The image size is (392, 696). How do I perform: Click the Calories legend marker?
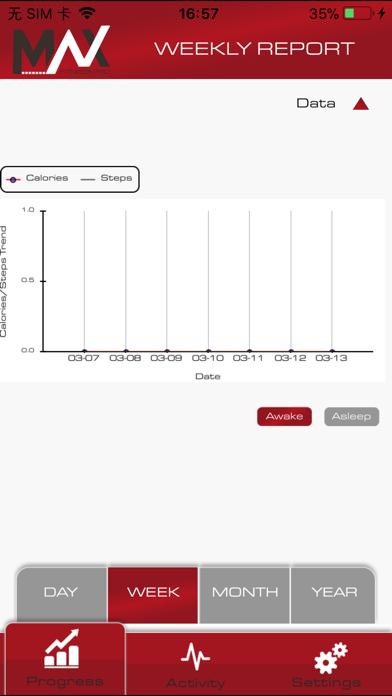(x=13, y=180)
